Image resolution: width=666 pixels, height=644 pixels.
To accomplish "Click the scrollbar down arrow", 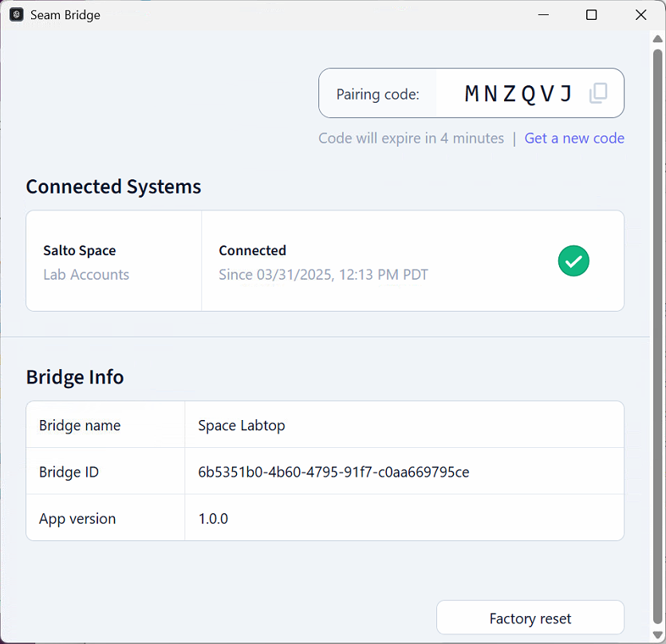I will point(656,634).
